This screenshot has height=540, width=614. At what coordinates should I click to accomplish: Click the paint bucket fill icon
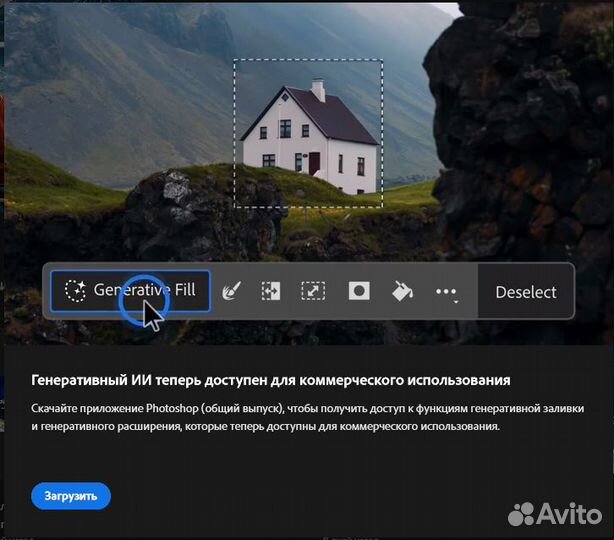point(402,291)
